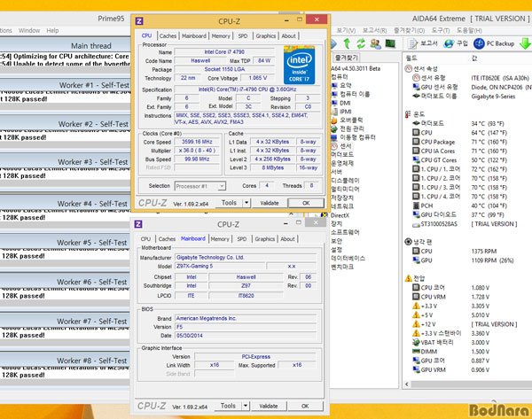Click the Model field Z97X-Gaming 5
Image resolution: width=532 pixels, height=419 pixels.
(220, 266)
